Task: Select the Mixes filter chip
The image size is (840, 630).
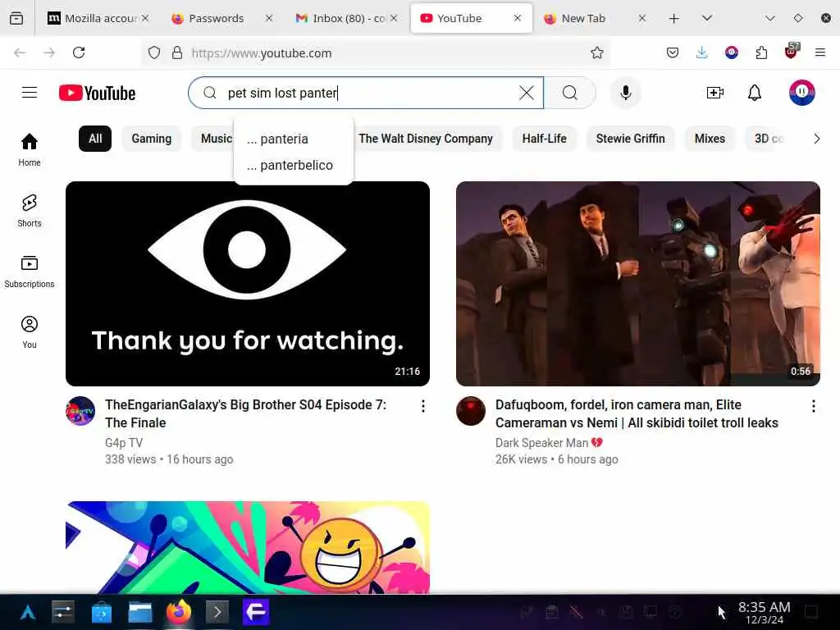Action: click(x=710, y=139)
